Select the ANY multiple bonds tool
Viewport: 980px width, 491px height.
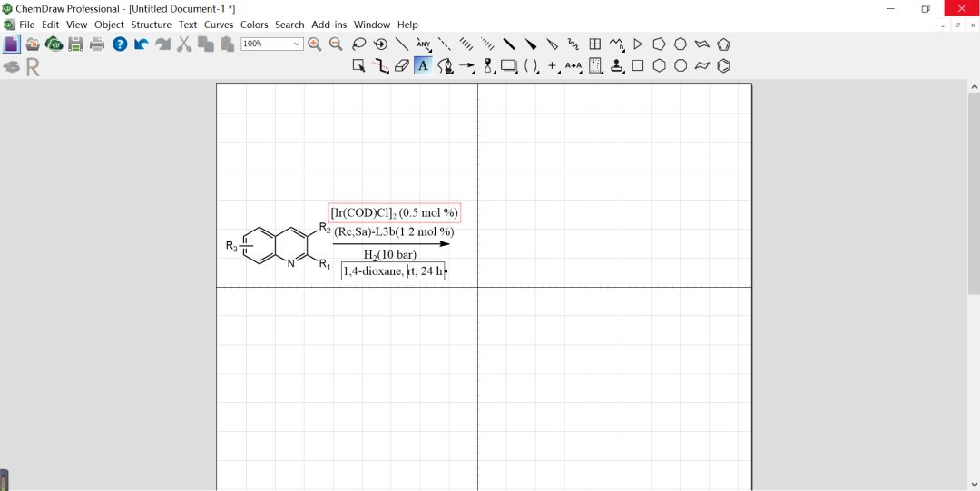424,44
